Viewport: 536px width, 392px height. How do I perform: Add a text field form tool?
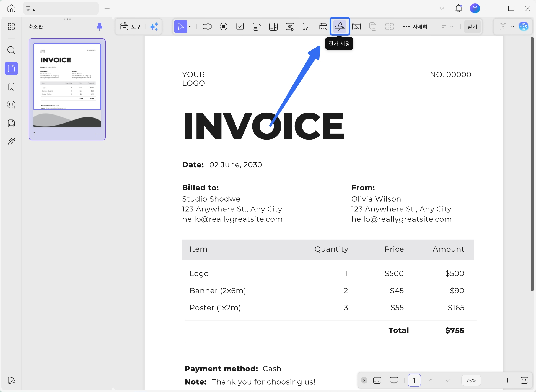pyautogui.click(x=207, y=27)
